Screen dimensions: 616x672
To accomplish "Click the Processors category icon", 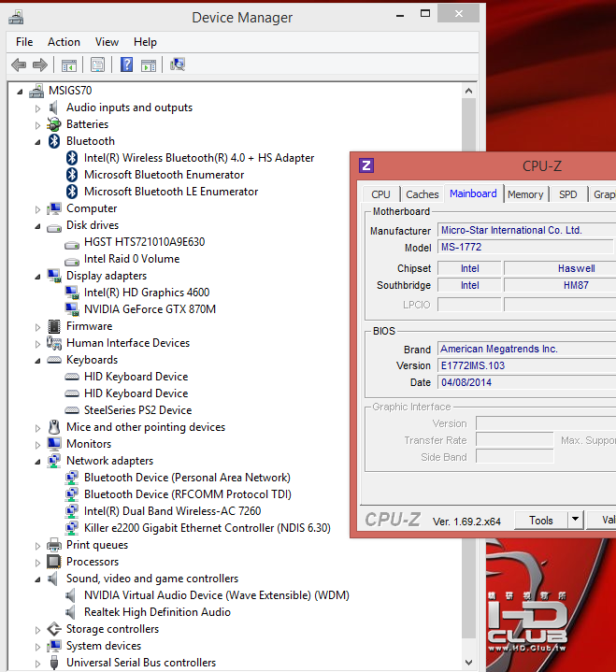I will 54,562.
